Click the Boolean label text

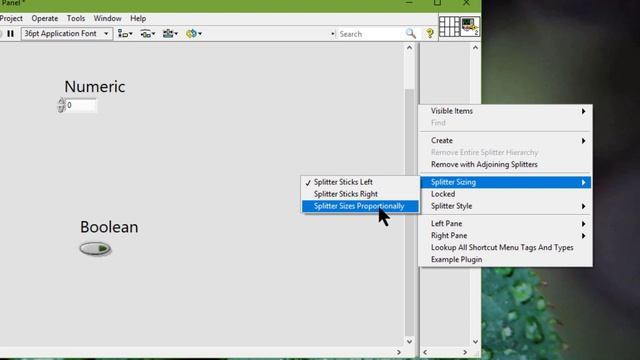click(x=109, y=227)
